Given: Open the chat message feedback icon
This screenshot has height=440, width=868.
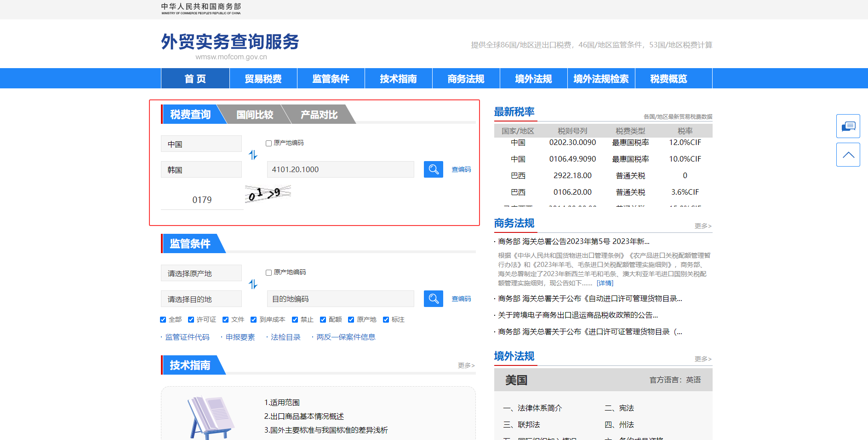Looking at the screenshot, I should coord(848,126).
